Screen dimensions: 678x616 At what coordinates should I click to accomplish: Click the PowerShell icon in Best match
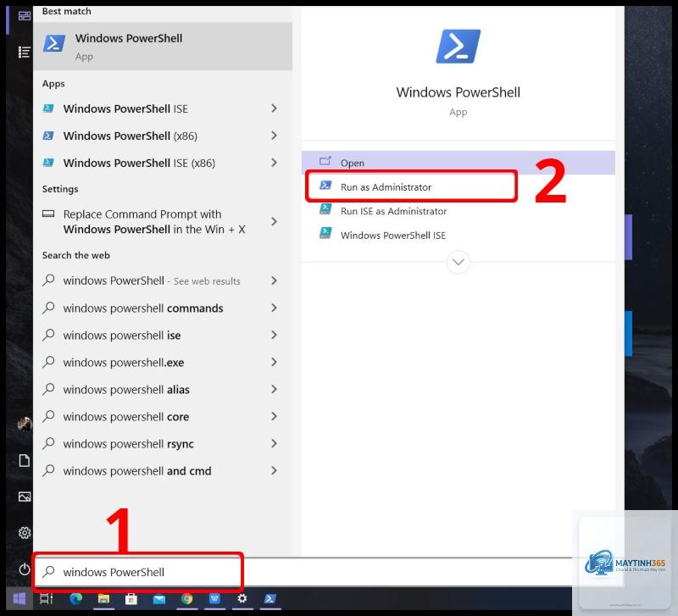tap(54, 44)
